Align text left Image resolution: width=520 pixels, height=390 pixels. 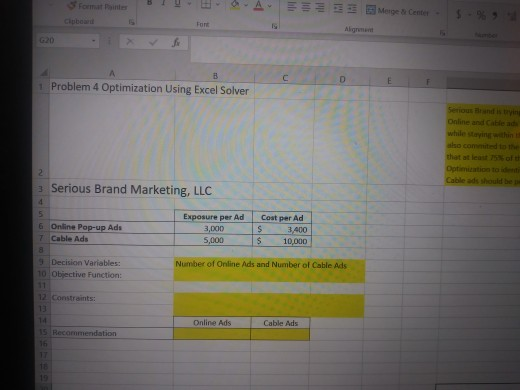(x=292, y=7)
